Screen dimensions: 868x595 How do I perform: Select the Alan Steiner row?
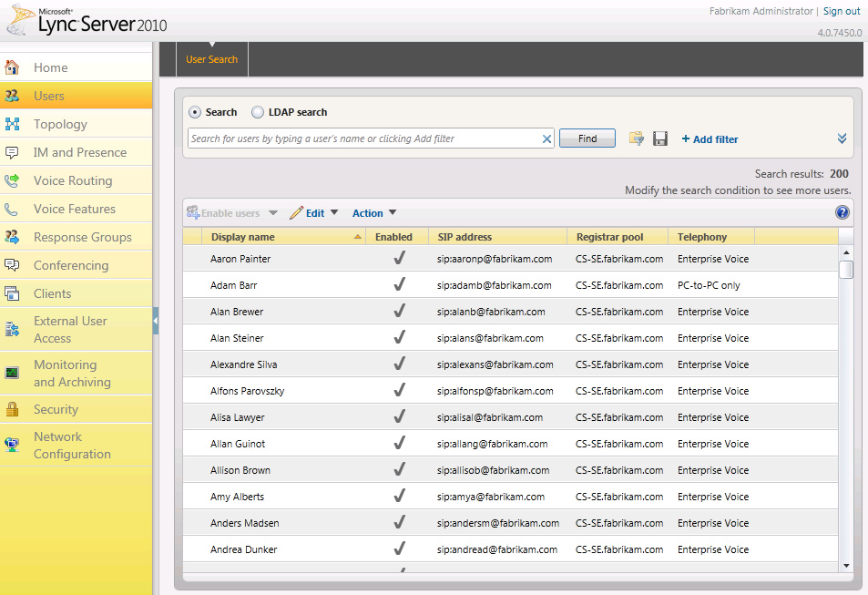tap(510, 338)
